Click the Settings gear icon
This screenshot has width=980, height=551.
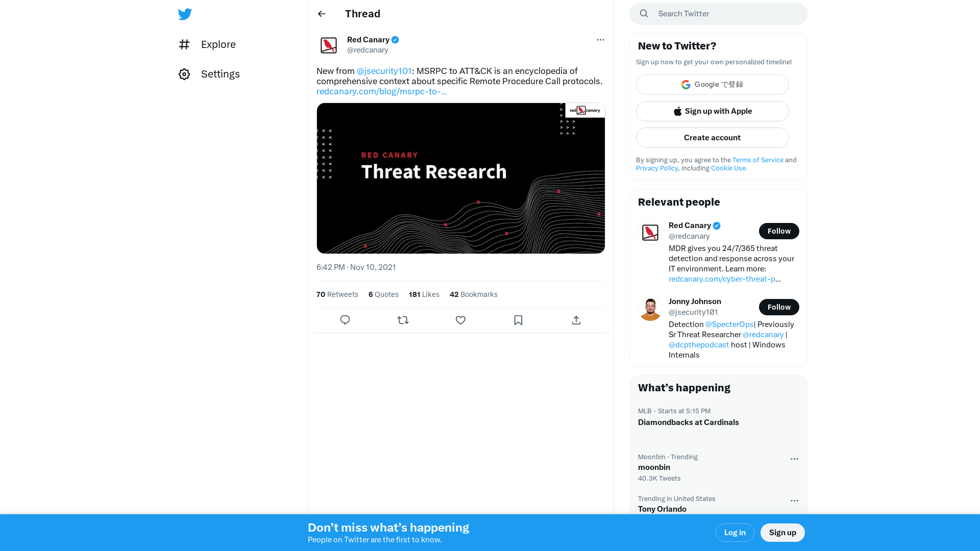[184, 74]
